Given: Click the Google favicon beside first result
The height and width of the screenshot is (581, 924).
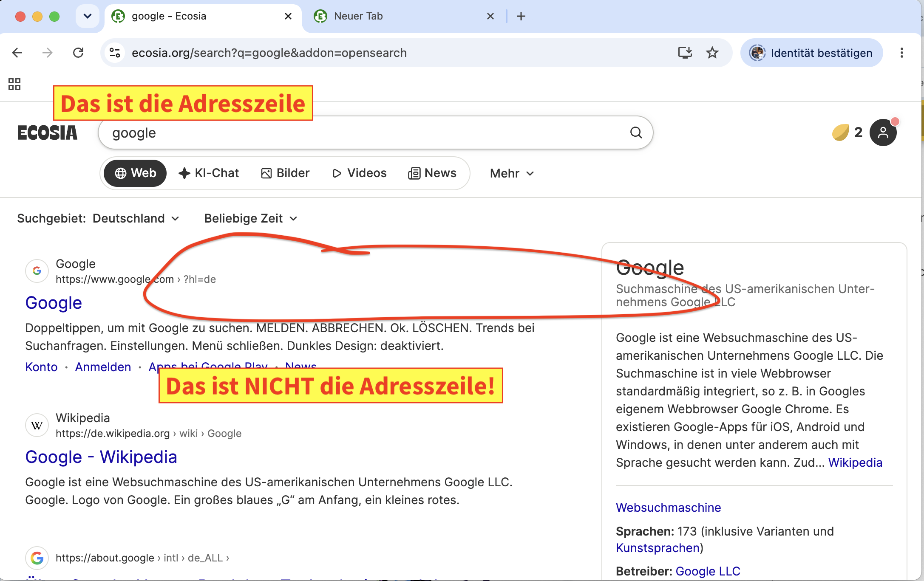Looking at the screenshot, I should click(x=37, y=271).
